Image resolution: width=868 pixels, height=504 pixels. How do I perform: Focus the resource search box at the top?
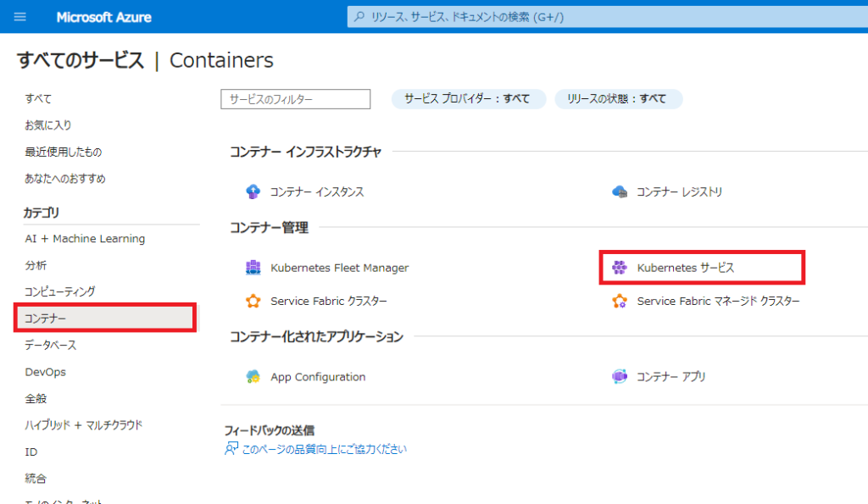(607, 17)
